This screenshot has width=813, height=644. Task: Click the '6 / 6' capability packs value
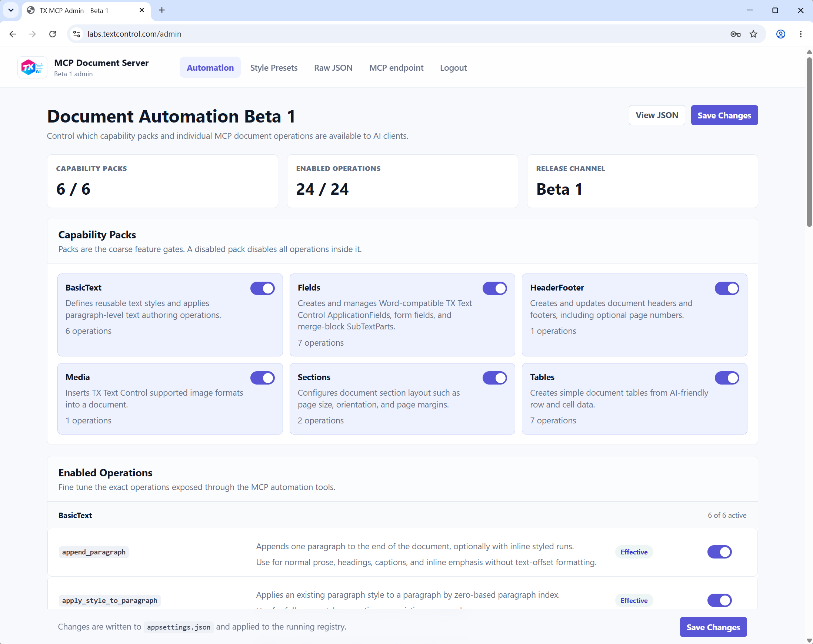[x=73, y=189]
